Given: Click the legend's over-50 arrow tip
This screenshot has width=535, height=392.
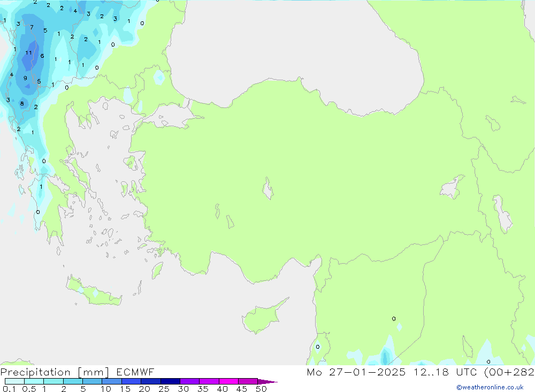Looking at the screenshot, I should 268,382.
